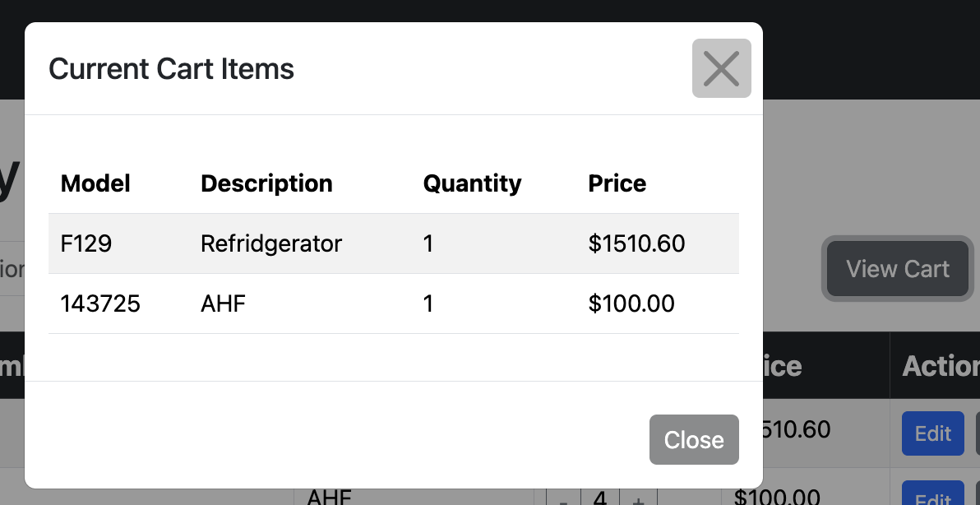Image resolution: width=980 pixels, height=505 pixels.
Task: Select the AHF quantity input showing 4
Action: (x=600, y=498)
